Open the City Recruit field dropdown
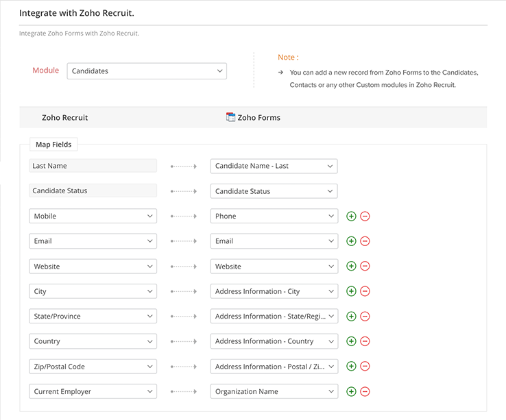This screenshot has height=420, width=506. tap(93, 291)
